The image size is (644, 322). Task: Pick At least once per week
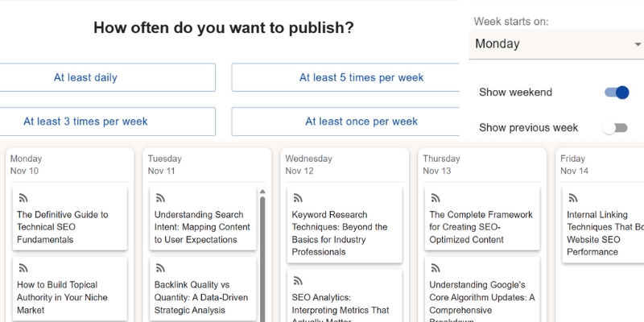361,122
